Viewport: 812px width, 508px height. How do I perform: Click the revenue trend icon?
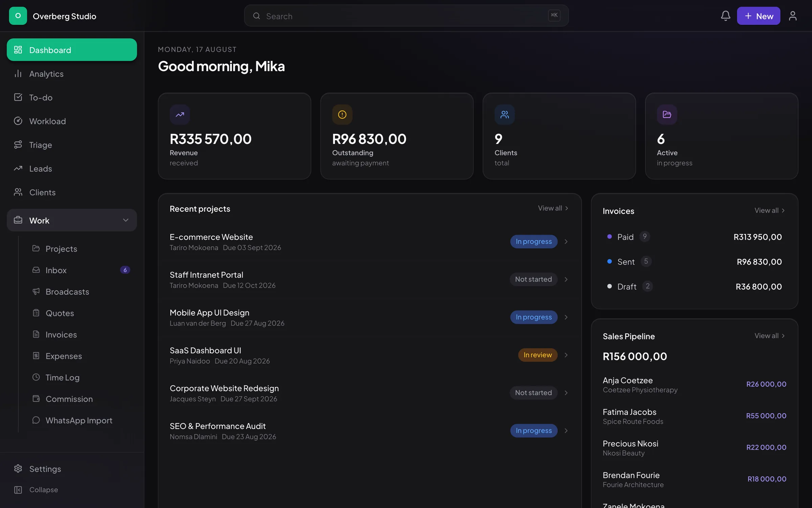(180, 114)
